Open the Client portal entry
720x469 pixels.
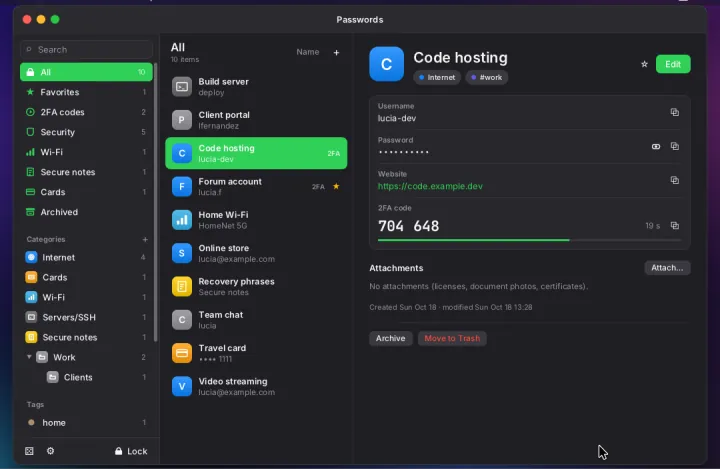[x=256, y=120]
